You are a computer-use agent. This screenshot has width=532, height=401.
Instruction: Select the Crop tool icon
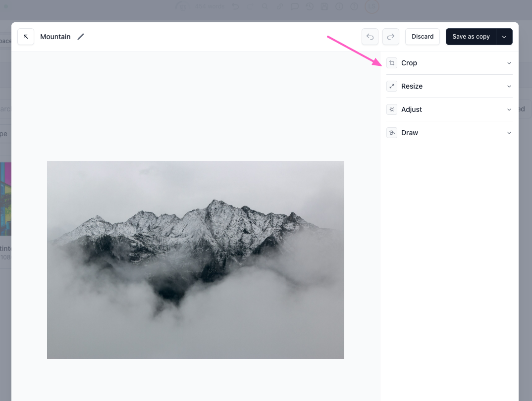click(x=392, y=63)
